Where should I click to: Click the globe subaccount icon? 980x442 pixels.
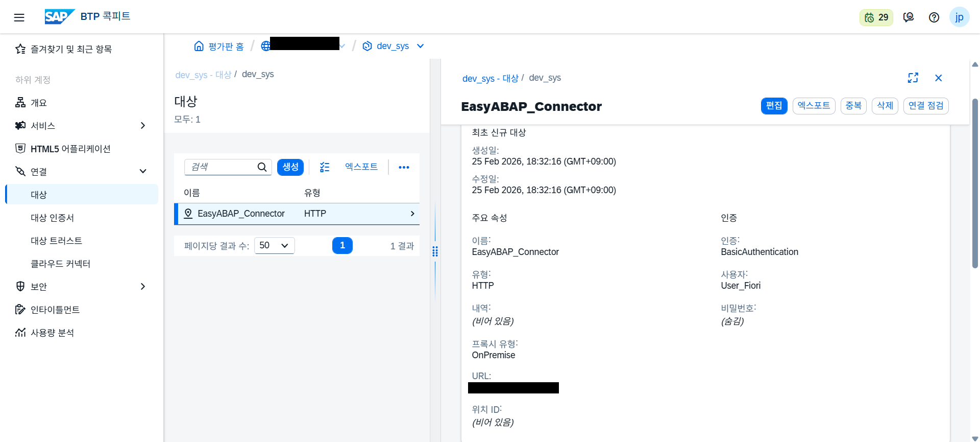pos(265,46)
